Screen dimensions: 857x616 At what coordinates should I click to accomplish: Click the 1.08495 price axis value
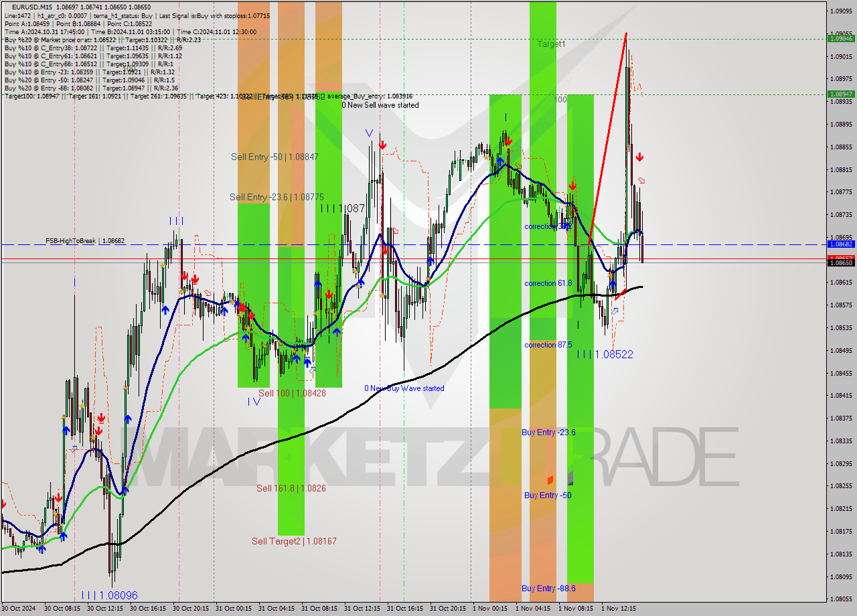tap(841, 350)
